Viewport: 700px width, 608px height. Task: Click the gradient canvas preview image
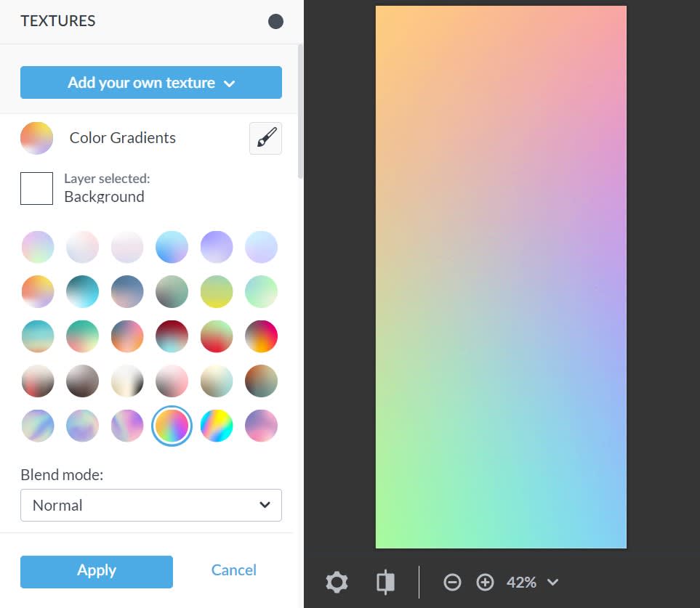coord(501,277)
